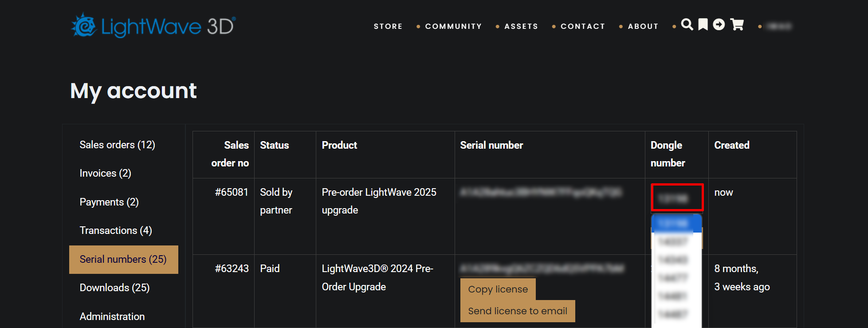868x328 pixels.
Task: Click the Paid status cell
Action: click(x=270, y=269)
